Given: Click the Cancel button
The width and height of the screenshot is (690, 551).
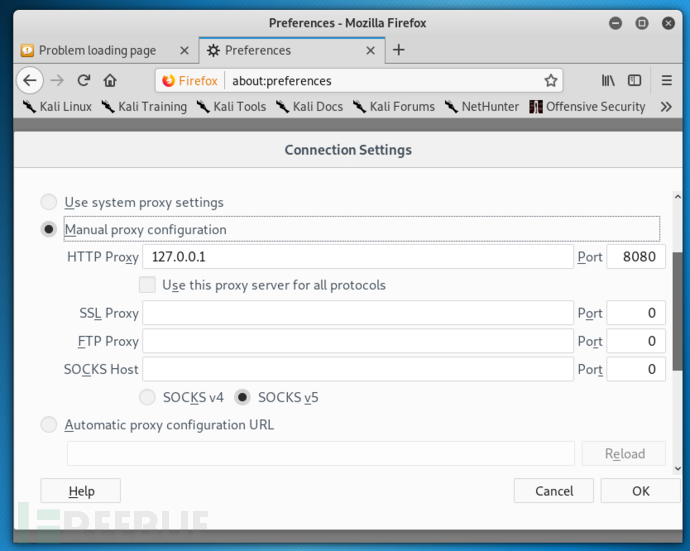Looking at the screenshot, I should (x=554, y=491).
